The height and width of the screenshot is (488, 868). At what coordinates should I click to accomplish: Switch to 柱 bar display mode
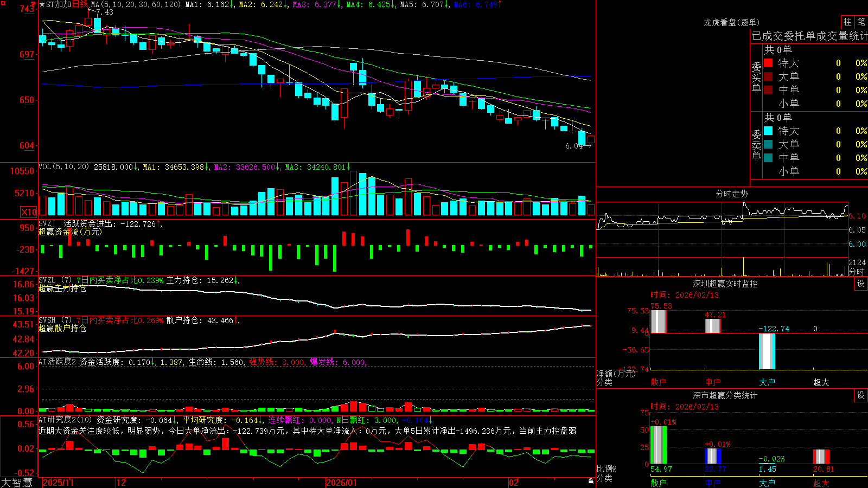click(847, 22)
